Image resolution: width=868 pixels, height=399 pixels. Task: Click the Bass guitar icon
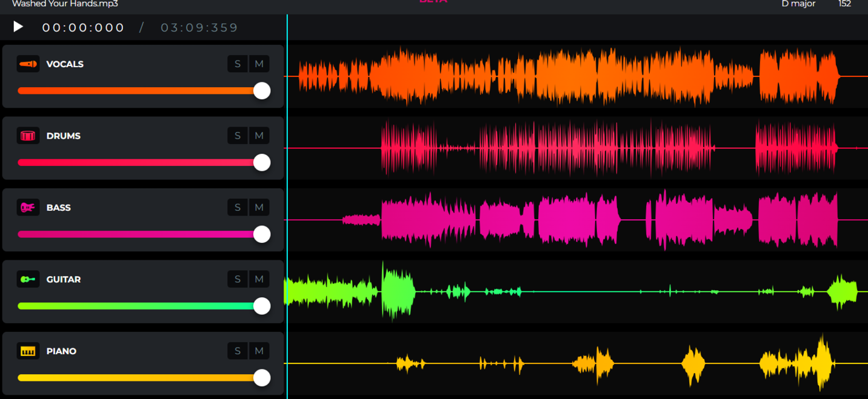(x=28, y=208)
